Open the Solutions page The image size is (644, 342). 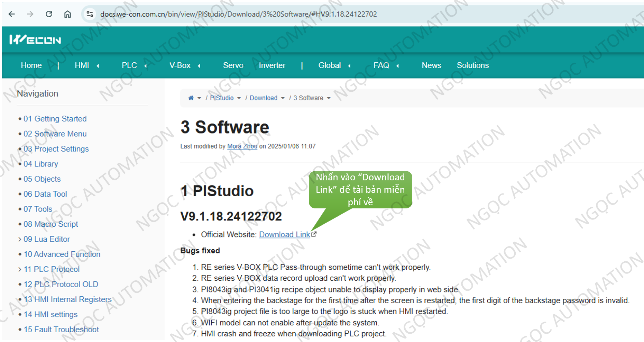[473, 65]
